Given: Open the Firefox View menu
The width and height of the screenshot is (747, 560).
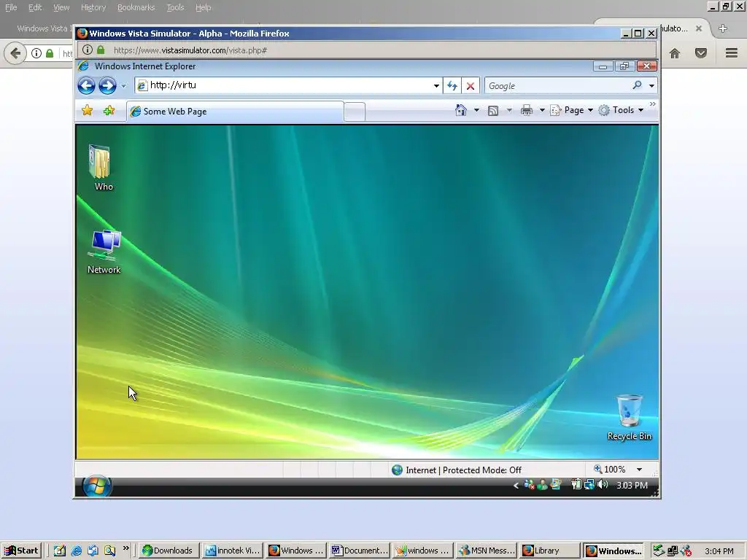Looking at the screenshot, I should pos(61,7).
